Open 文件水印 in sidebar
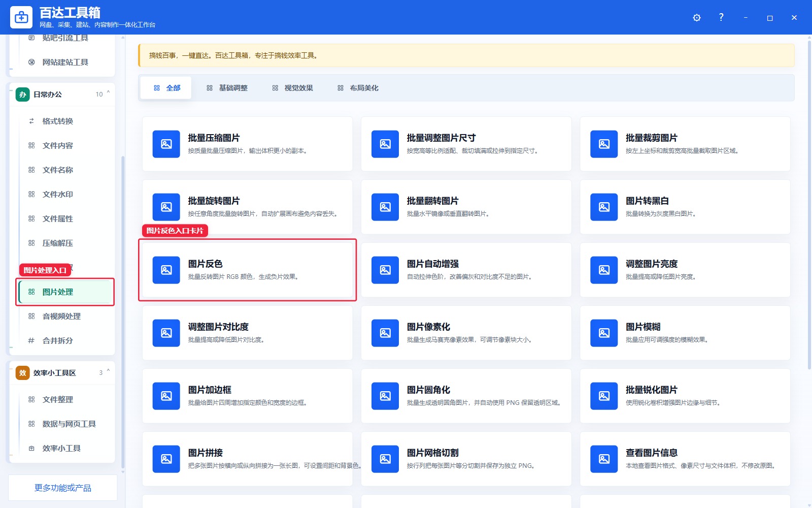812x508 pixels. pos(65,194)
